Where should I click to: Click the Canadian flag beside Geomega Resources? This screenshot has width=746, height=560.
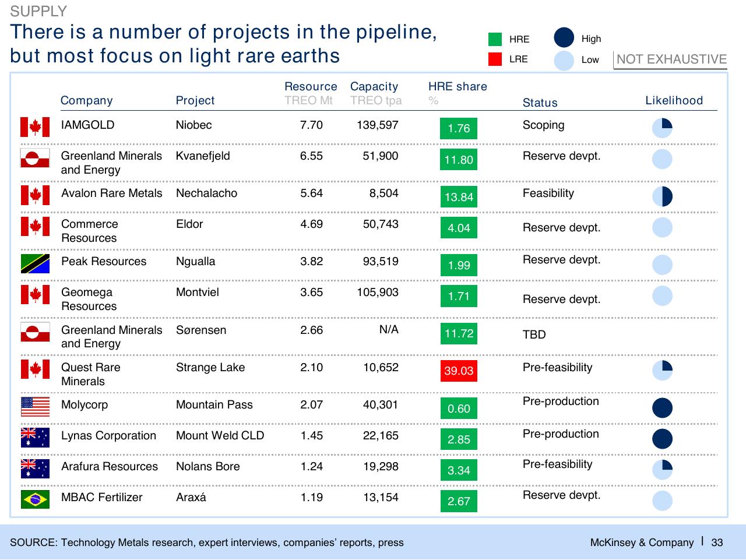[35, 294]
